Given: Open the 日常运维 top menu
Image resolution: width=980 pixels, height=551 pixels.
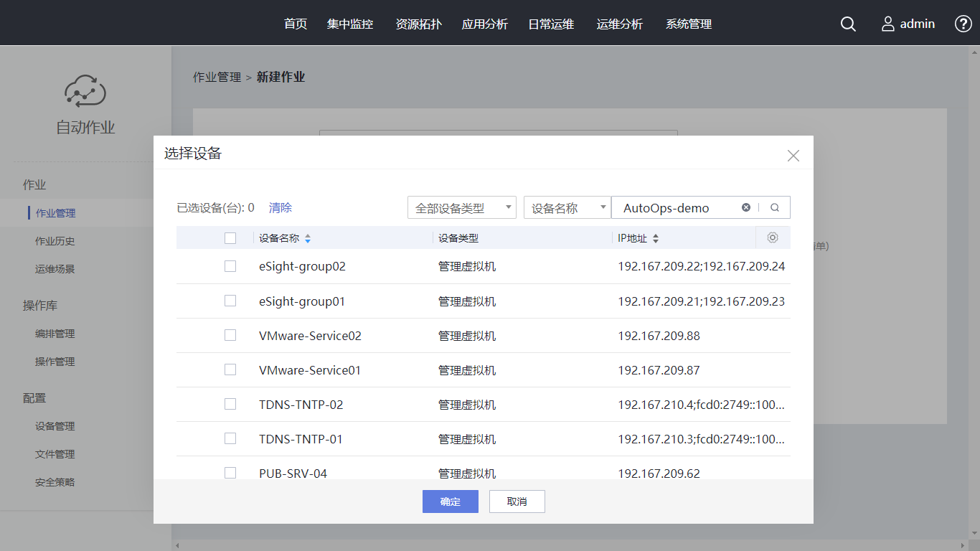Looking at the screenshot, I should tap(551, 24).
